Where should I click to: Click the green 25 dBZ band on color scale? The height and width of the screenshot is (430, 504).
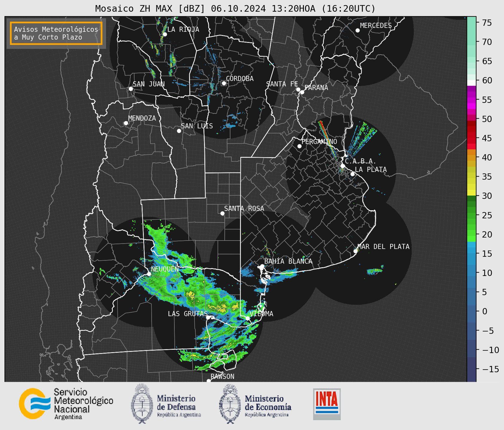[x=471, y=215]
